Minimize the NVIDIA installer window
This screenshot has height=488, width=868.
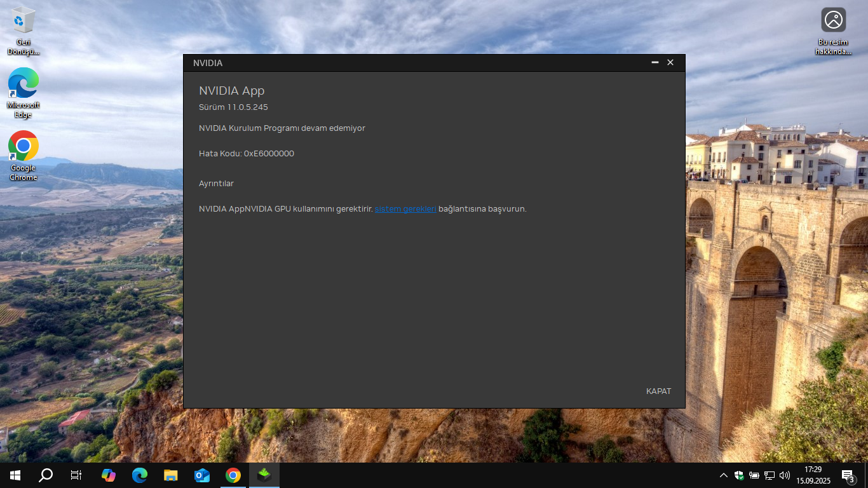coord(654,62)
